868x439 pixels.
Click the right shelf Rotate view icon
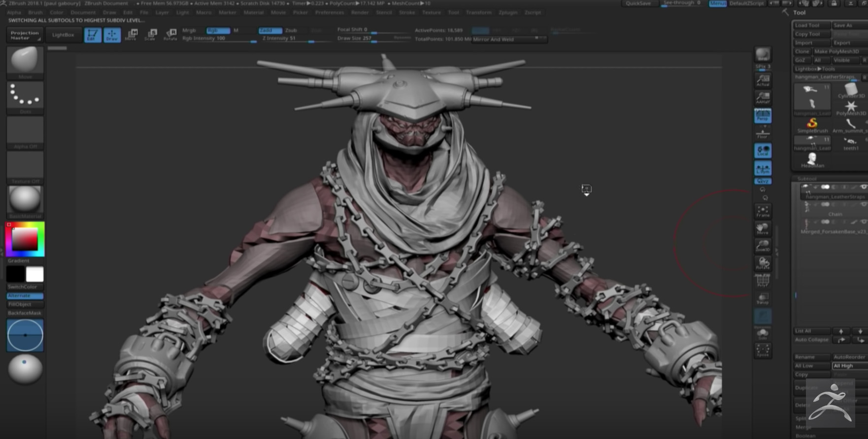(x=763, y=263)
